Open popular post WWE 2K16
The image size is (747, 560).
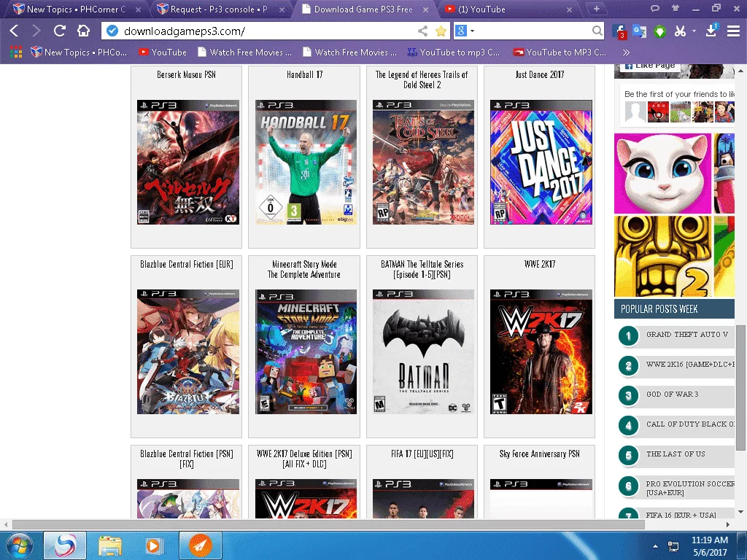[x=690, y=365]
